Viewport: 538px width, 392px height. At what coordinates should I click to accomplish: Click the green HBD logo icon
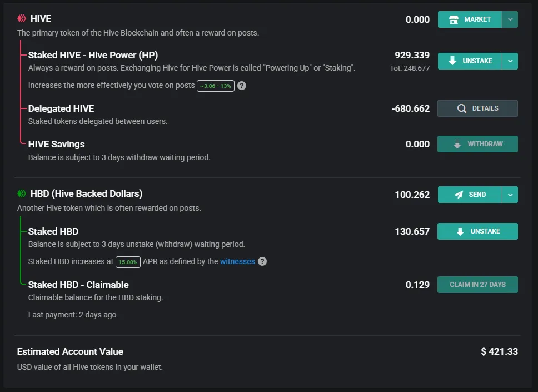(x=22, y=193)
